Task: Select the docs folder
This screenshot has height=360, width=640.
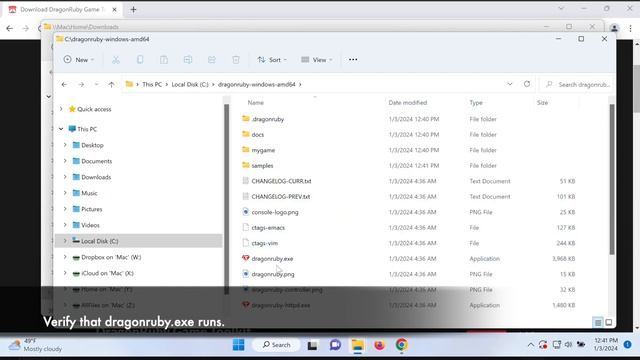Action: point(258,135)
